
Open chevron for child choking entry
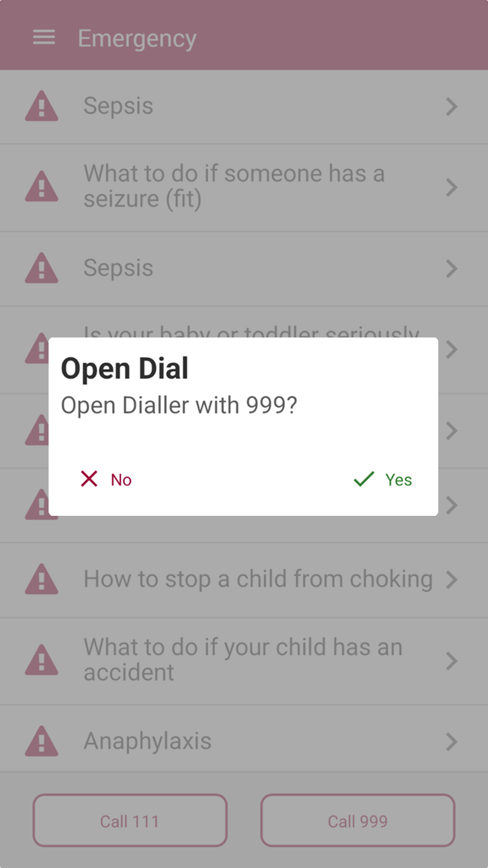(x=451, y=579)
